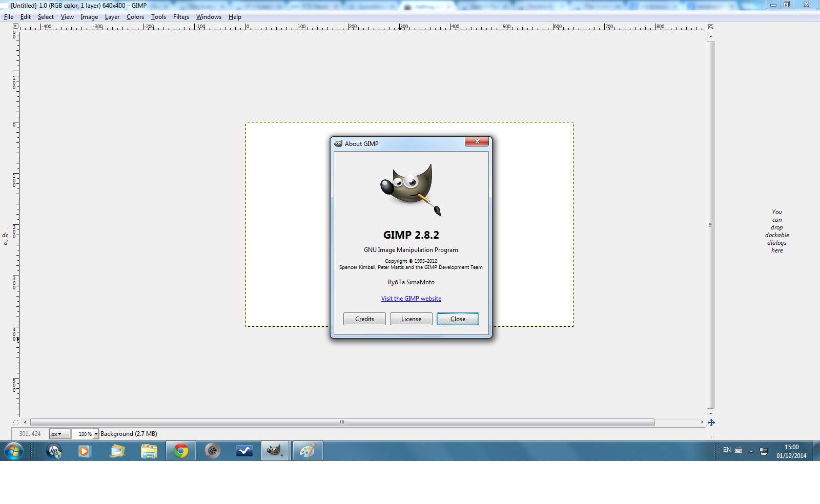Click the License button in About GIMP
820x504 pixels.
pyautogui.click(x=411, y=319)
